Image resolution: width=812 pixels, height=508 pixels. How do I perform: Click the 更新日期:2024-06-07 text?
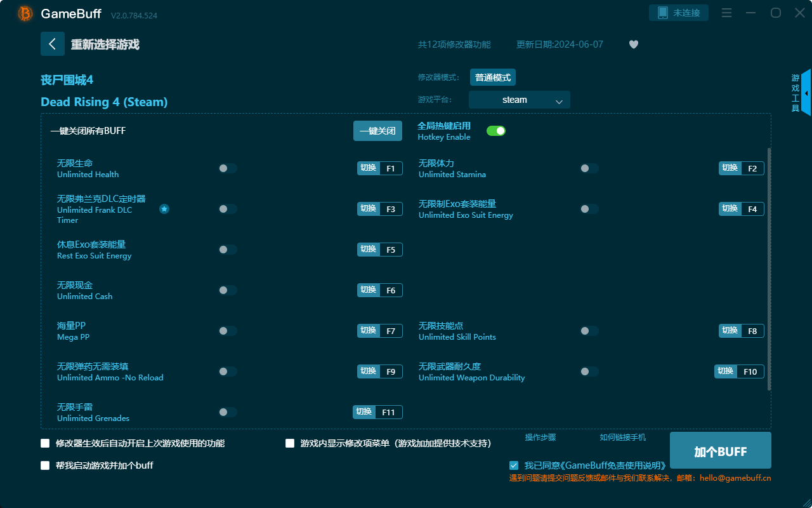pyautogui.click(x=560, y=44)
